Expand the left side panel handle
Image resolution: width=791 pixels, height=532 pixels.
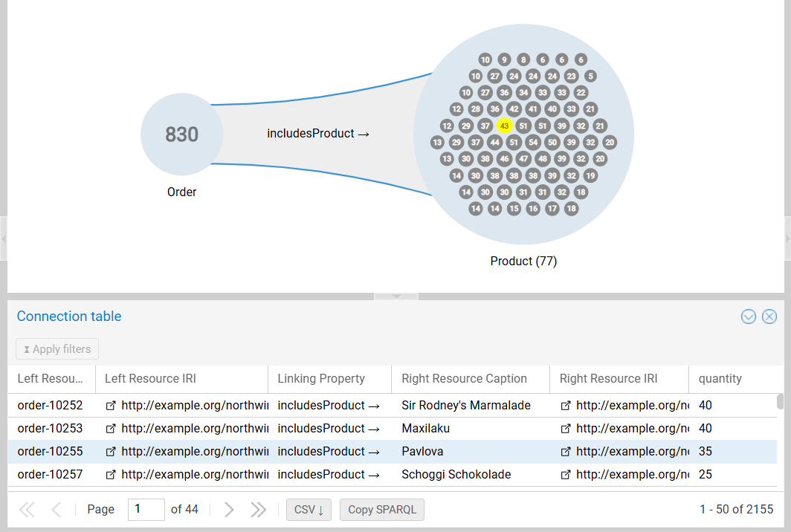pos(4,239)
